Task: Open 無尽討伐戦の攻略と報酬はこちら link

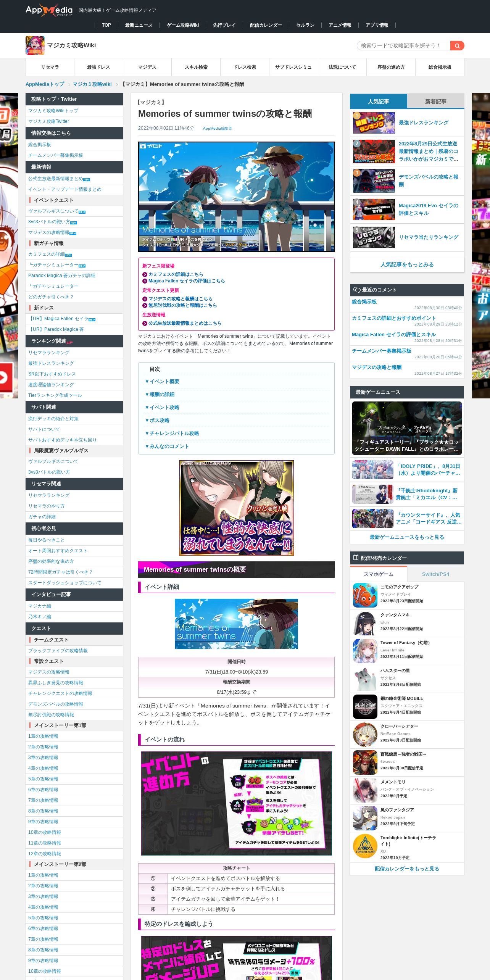Action: [182, 305]
